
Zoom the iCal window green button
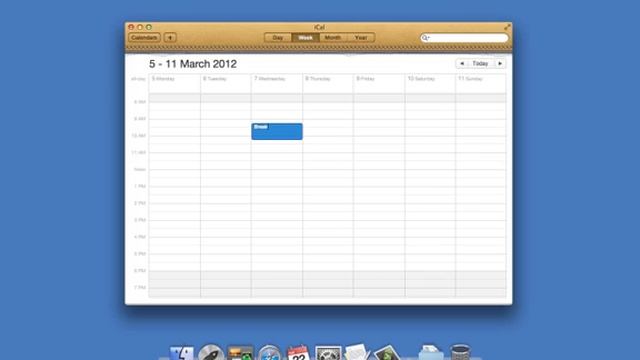(149, 27)
